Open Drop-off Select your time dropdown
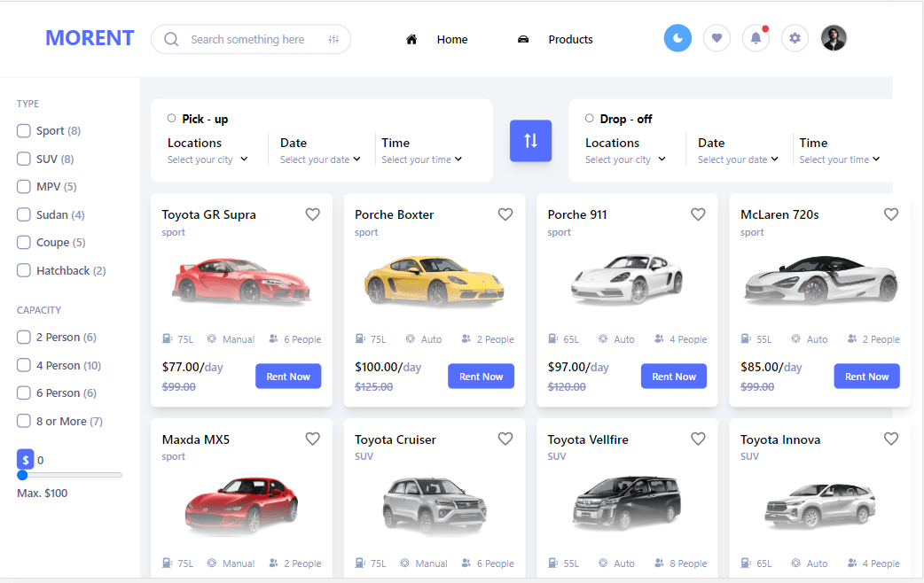 click(840, 159)
